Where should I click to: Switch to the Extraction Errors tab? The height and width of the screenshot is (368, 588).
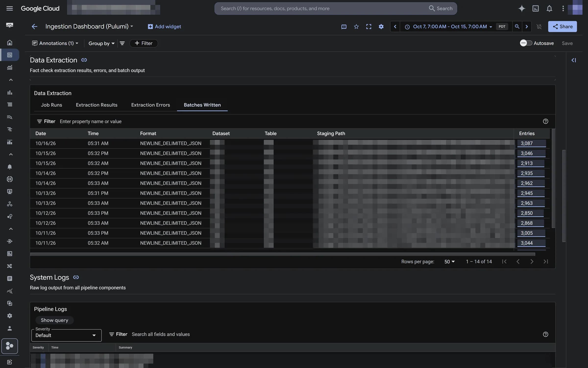[150, 105]
